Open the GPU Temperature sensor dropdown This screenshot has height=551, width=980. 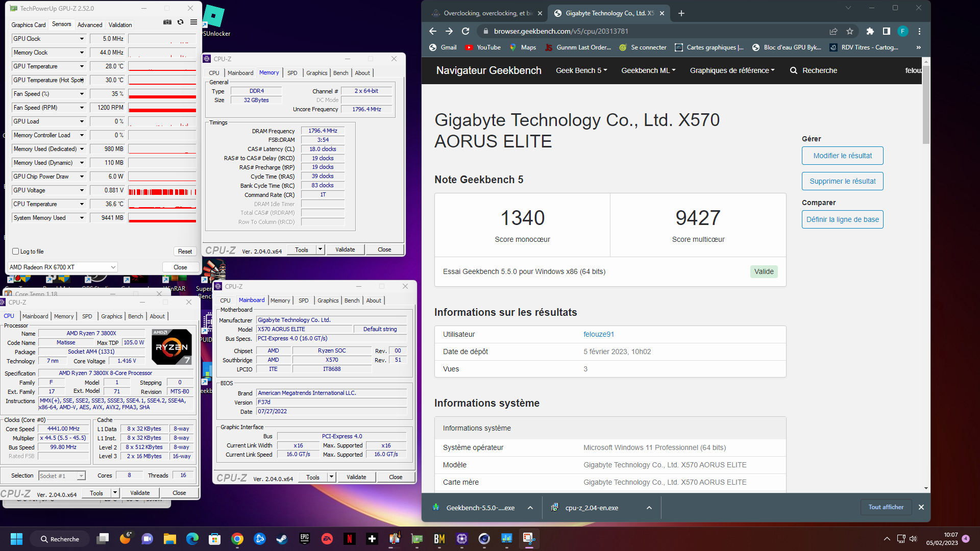(x=82, y=66)
